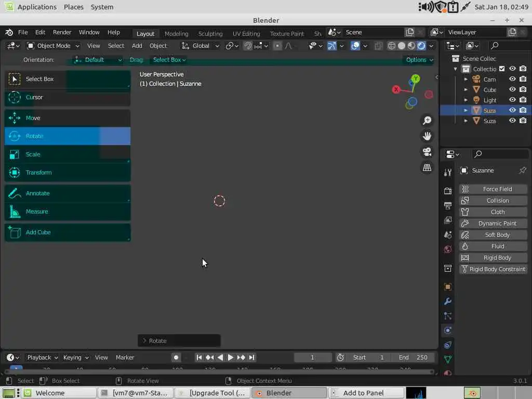Hide the Cube via eye icon
The width and height of the screenshot is (532, 399).
point(512,89)
